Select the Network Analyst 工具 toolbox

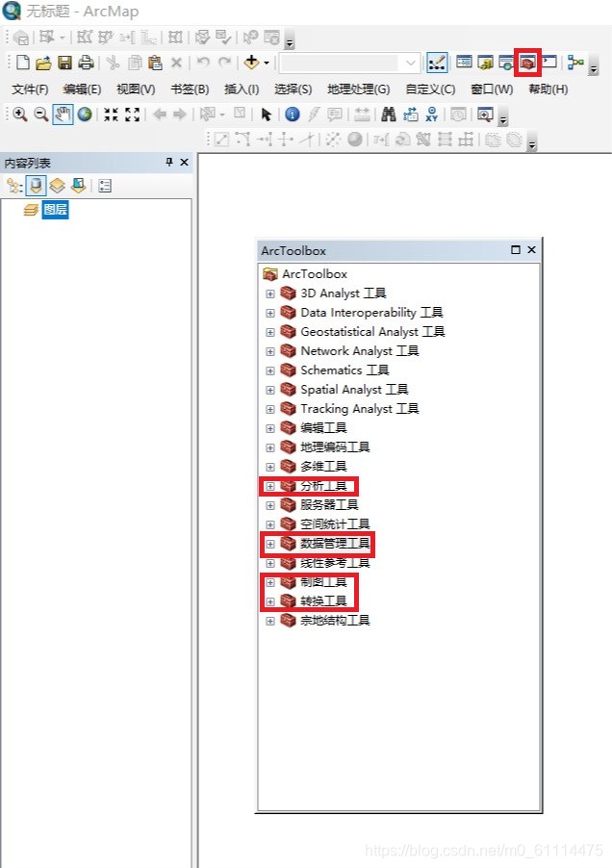tap(359, 351)
